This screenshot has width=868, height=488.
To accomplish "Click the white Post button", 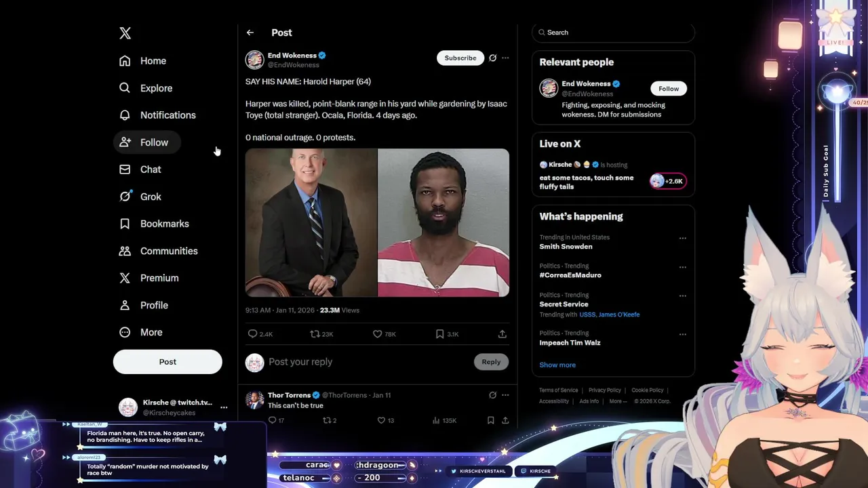I will tap(167, 362).
